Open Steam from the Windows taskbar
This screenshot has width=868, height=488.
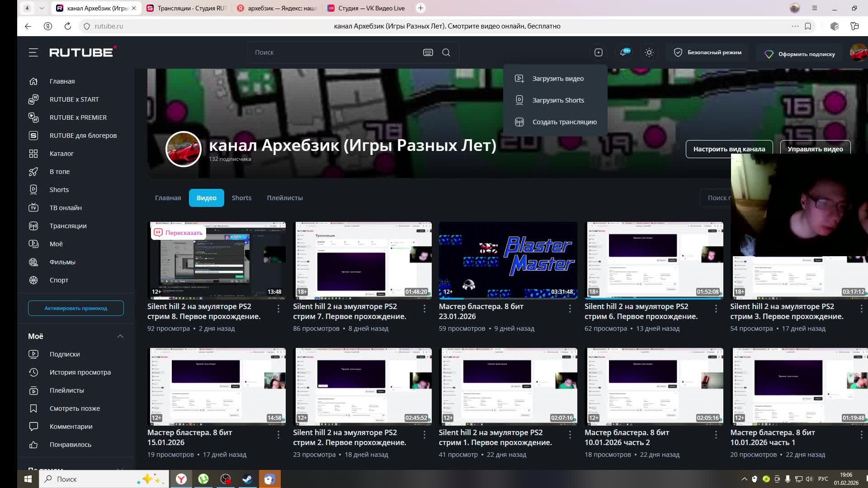tap(247, 479)
